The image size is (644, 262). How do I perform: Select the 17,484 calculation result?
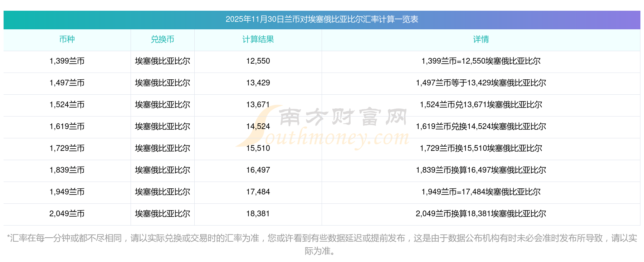(x=258, y=192)
